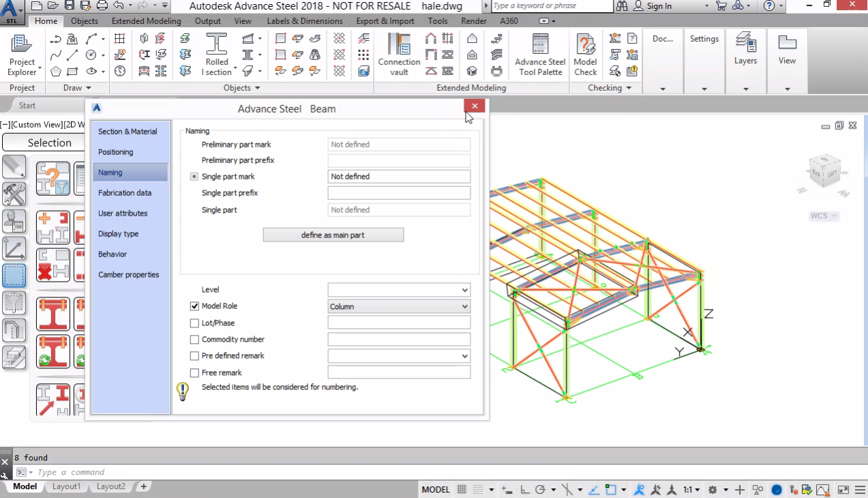Click into the Single part mark field
The height and width of the screenshot is (498, 868).
click(399, 177)
